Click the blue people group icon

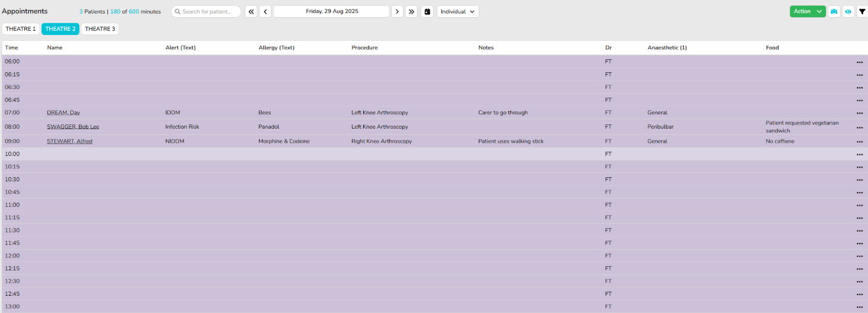pos(834,11)
